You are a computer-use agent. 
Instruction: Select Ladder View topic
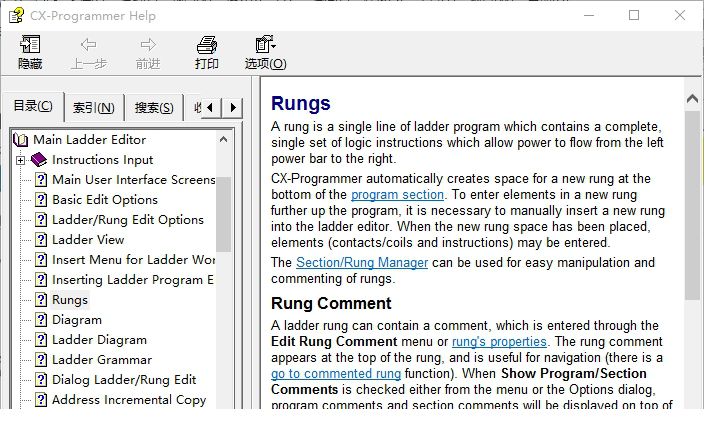[x=88, y=240]
